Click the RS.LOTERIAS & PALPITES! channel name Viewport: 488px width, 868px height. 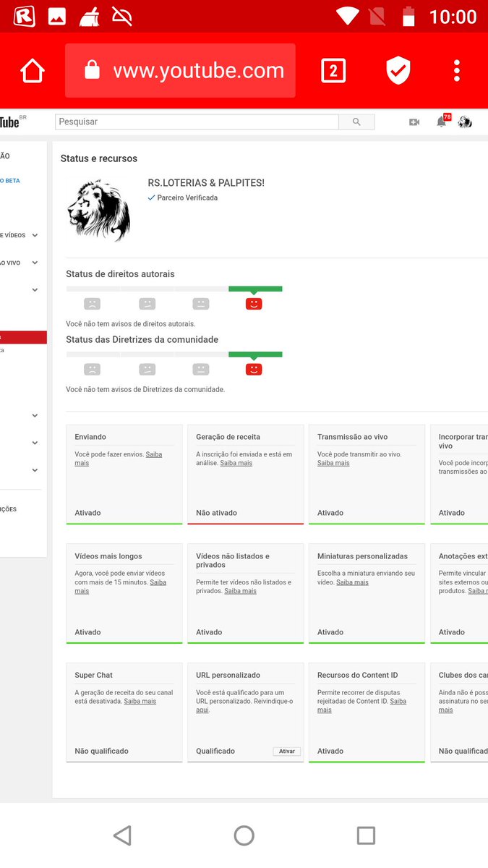[x=206, y=183]
